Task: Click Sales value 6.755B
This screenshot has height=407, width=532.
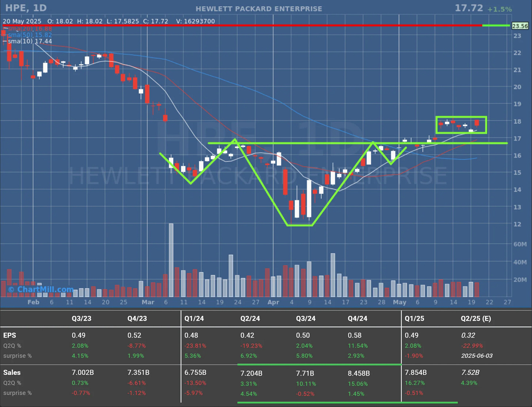Action: 195,373
